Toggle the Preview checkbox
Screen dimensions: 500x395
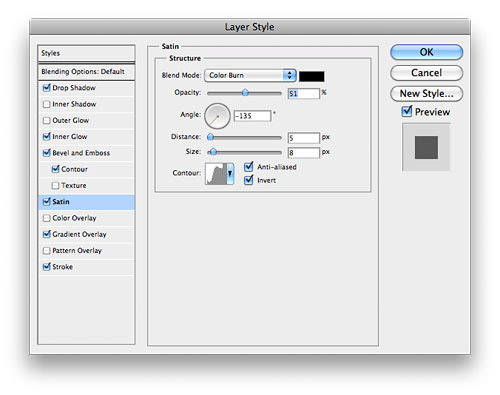point(407,111)
